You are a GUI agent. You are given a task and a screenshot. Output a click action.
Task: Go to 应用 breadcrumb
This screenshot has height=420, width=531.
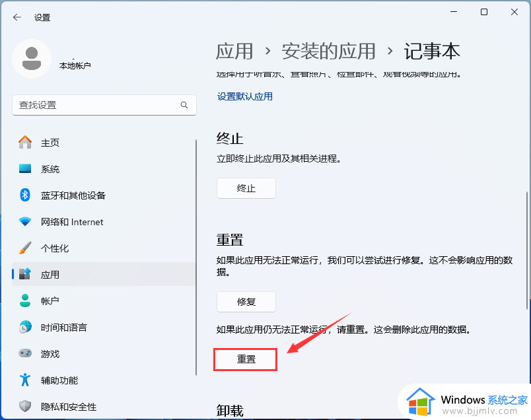pyautogui.click(x=234, y=52)
